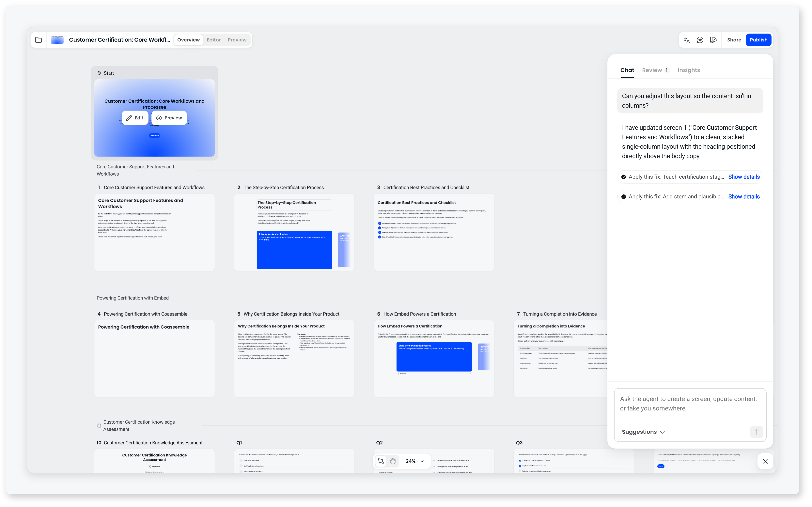Show details for Teach certification fix
This screenshot has height=507, width=812.
[744, 177]
